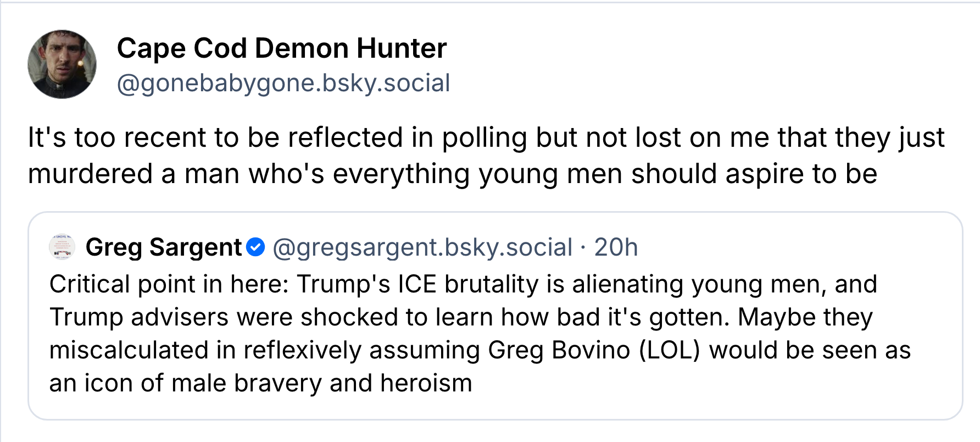
Task: Click the 20h timestamp on quoted post
Action: [x=616, y=247]
